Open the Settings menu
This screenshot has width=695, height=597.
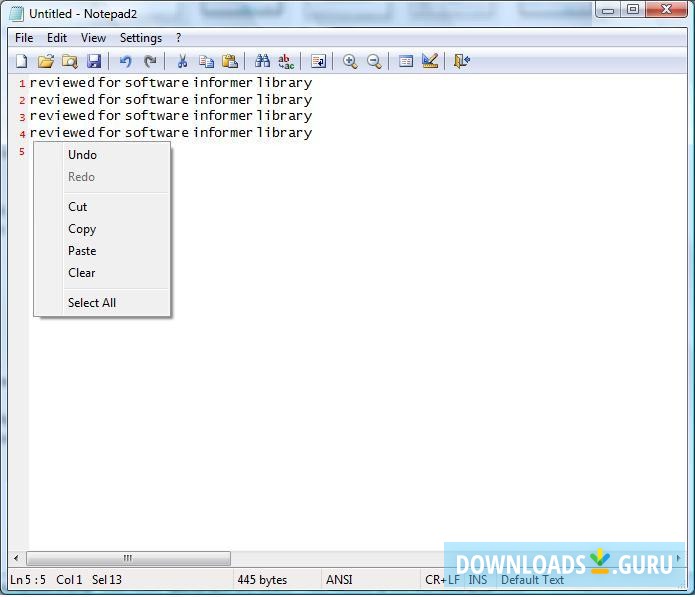(x=141, y=38)
